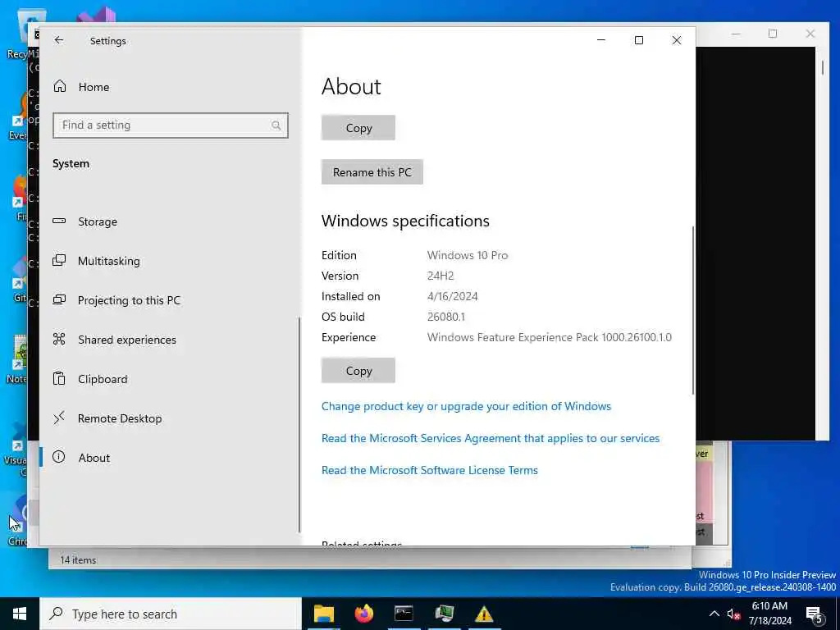Click the Copy button under About heading
Viewport: 840px width, 630px height.
pos(358,127)
